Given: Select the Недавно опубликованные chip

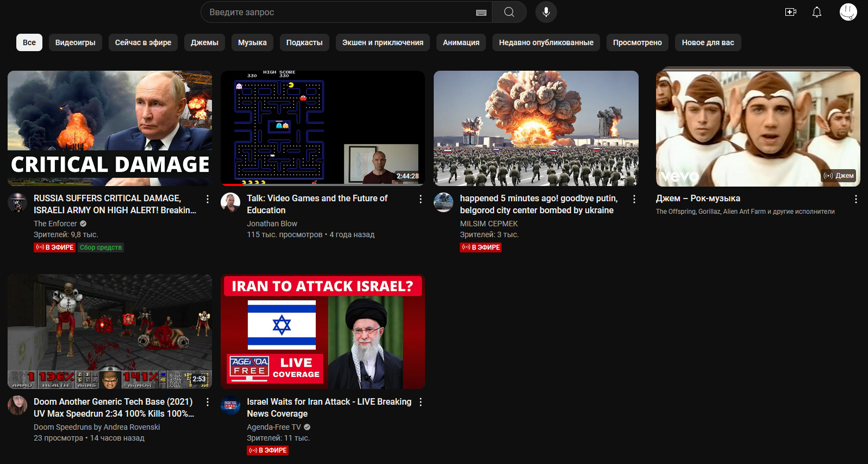Looking at the screenshot, I should [x=546, y=42].
